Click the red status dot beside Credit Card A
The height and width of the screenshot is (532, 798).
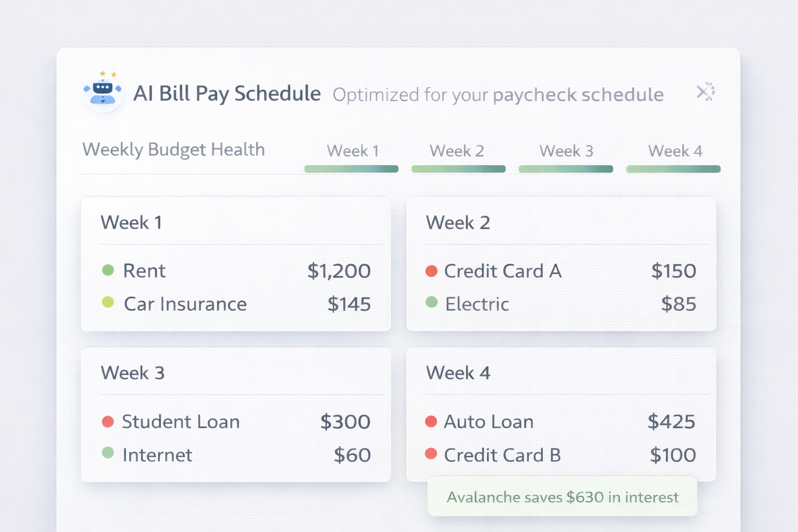pos(431,271)
